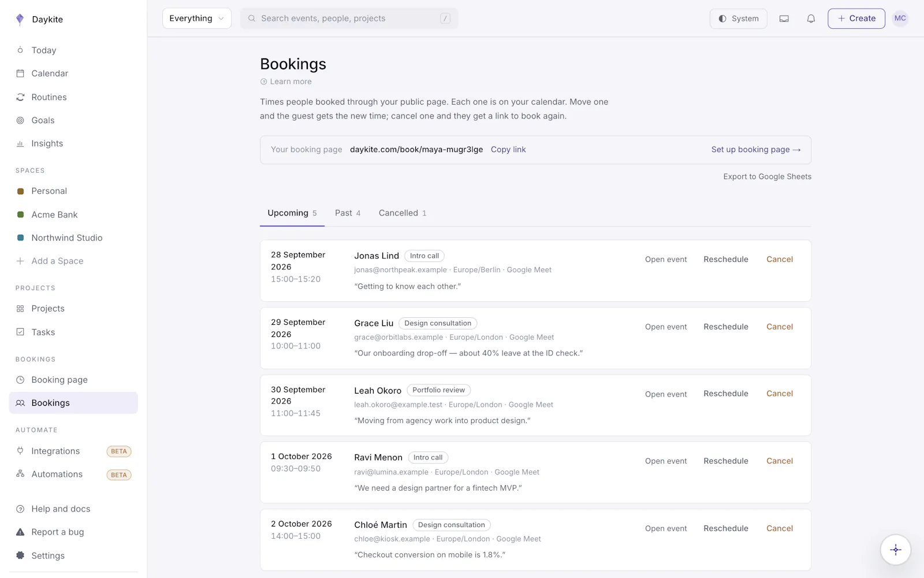Image resolution: width=924 pixels, height=578 pixels.
Task: Click the Routines loop icon
Action: [x=20, y=97]
